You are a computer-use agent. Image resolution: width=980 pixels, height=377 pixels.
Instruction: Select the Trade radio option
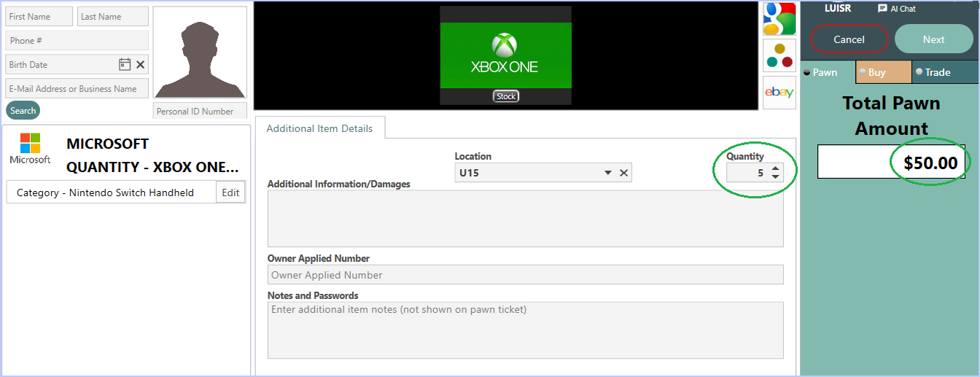pos(919,71)
